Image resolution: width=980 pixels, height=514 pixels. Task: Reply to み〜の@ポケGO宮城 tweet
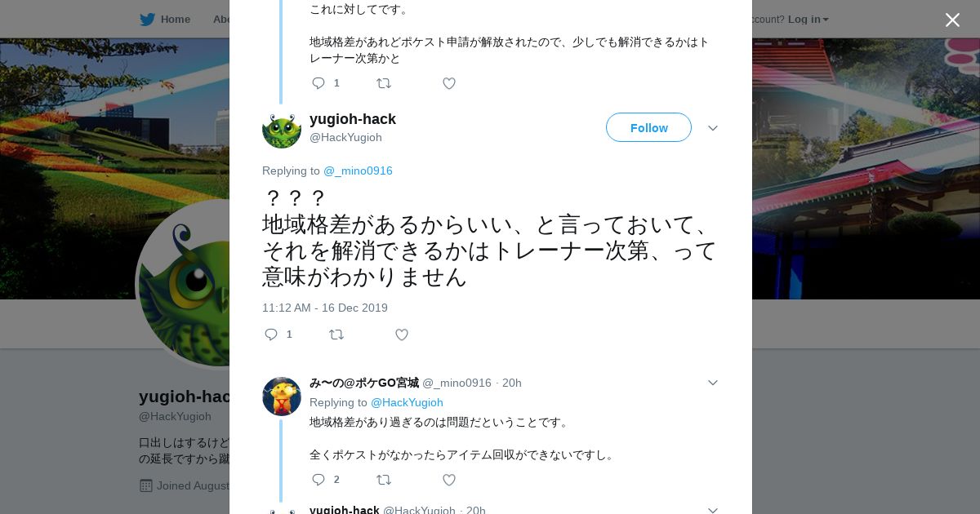[319, 480]
